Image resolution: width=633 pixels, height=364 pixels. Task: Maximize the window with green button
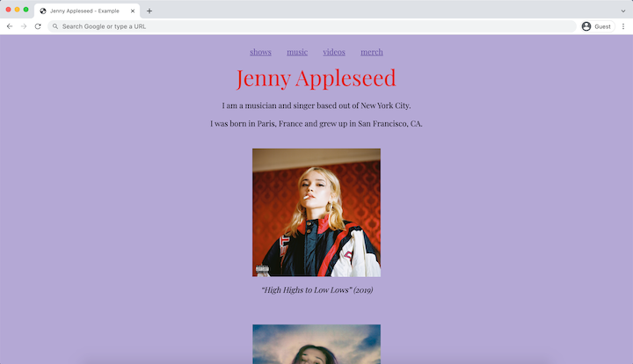[x=25, y=10]
